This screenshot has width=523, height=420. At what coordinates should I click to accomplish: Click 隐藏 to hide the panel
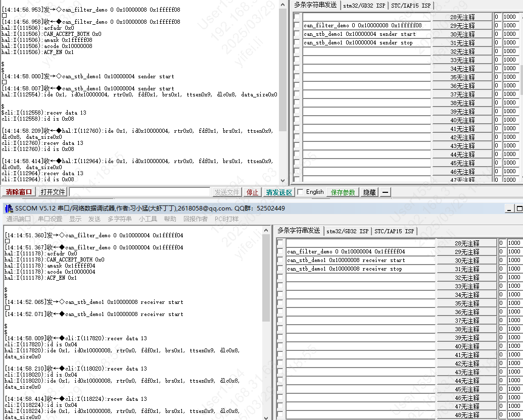click(x=370, y=192)
